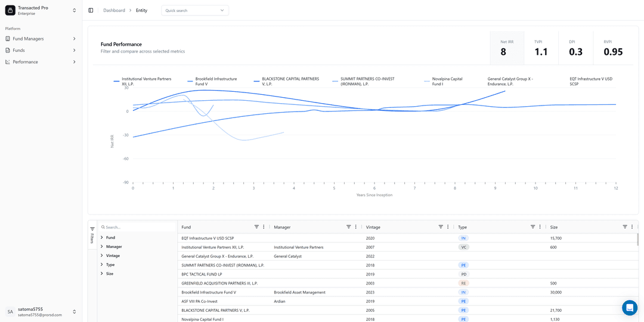The image size is (644, 322).
Task: Expand the Fund Managers menu chevron
Action: pyautogui.click(x=75, y=39)
